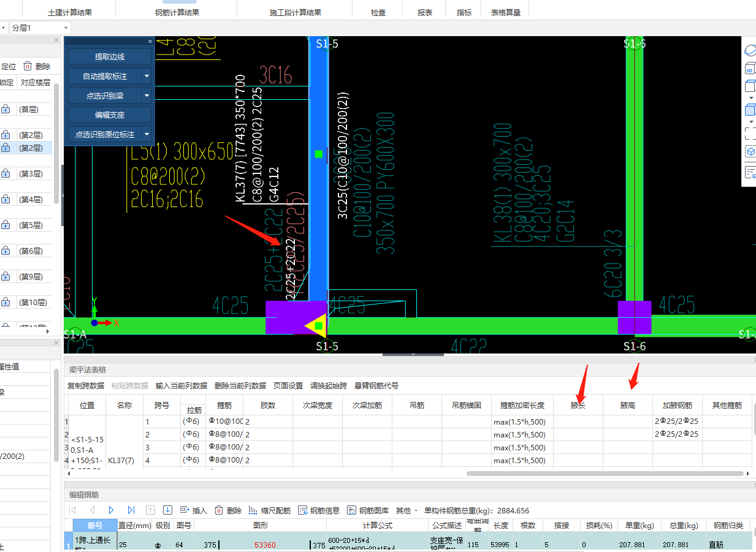756x552 pixels.
Task: Expand the 点选识别原位标注 dropdown arrow
Action: 147,135
